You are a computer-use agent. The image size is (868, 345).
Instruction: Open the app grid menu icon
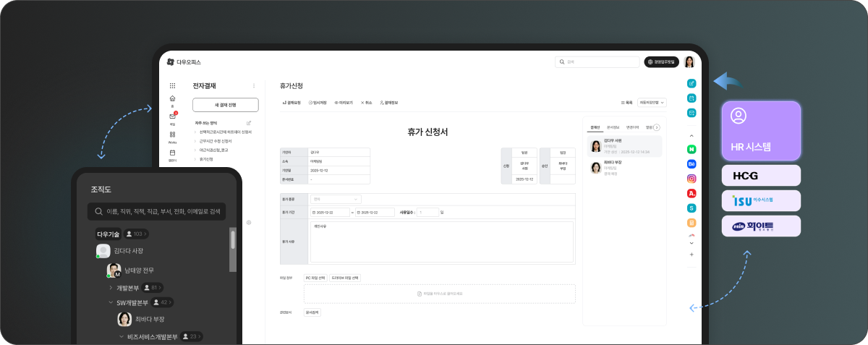(x=172, y=85)
